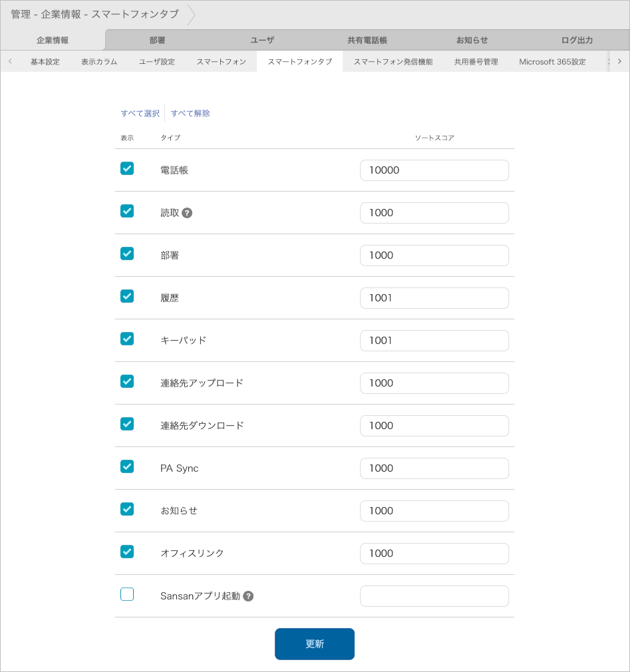
Task: Open the スマートフォン発信機能 sub-tab
Action: [x=393, y=62]
